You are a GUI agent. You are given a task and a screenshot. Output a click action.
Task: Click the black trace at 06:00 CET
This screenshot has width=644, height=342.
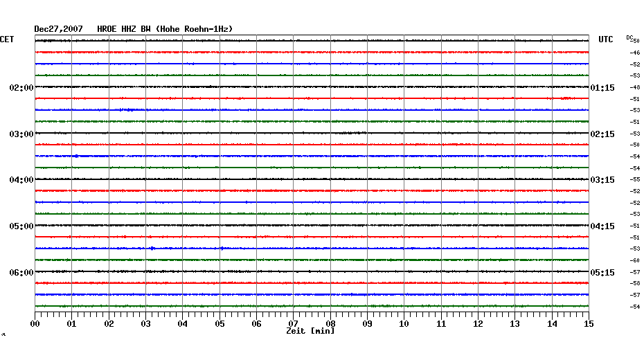click(x=312, y=271)
